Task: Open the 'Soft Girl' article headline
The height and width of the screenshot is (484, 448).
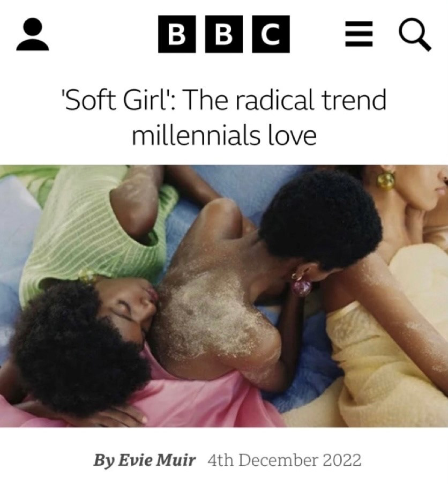Action: tap(224, 117)
